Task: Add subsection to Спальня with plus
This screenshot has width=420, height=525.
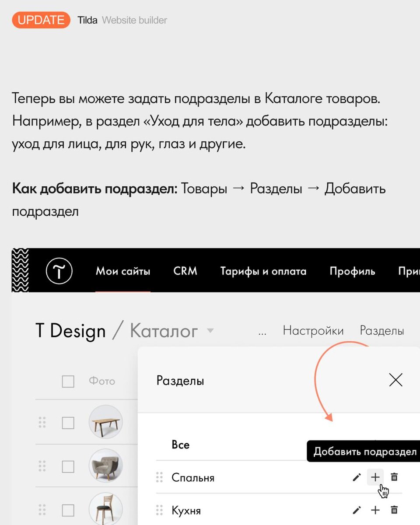Action: click(375, 477)
